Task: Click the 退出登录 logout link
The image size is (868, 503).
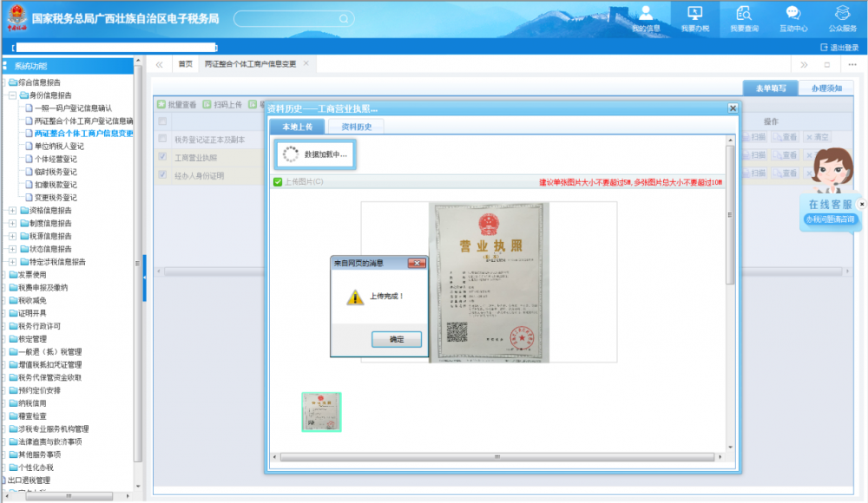Action: click(838, 48)
